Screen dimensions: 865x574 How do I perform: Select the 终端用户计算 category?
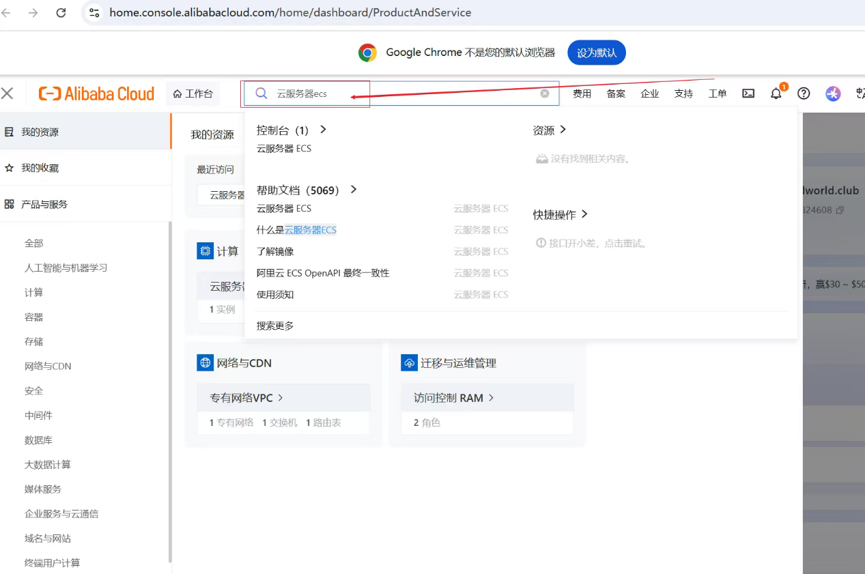(x=52, y=563)
